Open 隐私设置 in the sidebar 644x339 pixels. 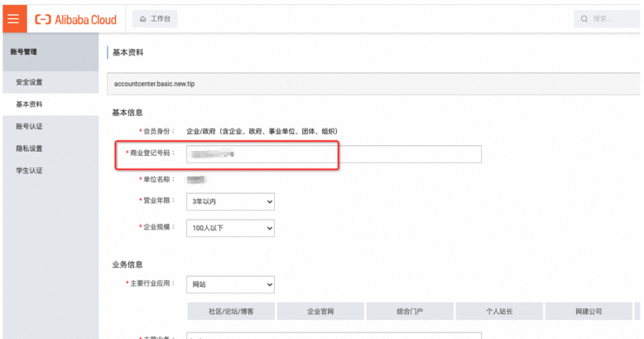pos(50,148)
